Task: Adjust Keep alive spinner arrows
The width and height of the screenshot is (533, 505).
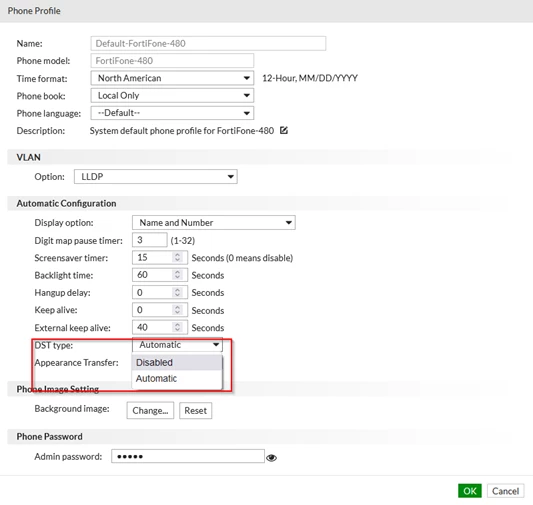Action: pyautogui.click(x=177, y=310)
